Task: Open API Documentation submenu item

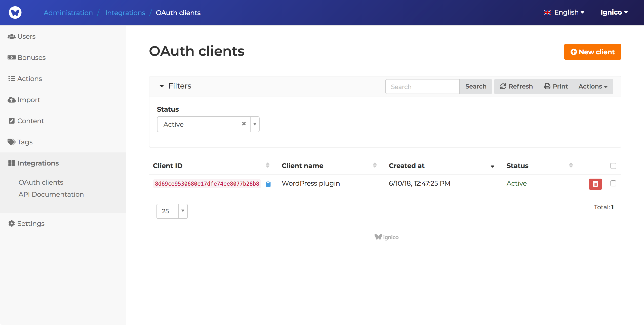Action: pos(51,194)
